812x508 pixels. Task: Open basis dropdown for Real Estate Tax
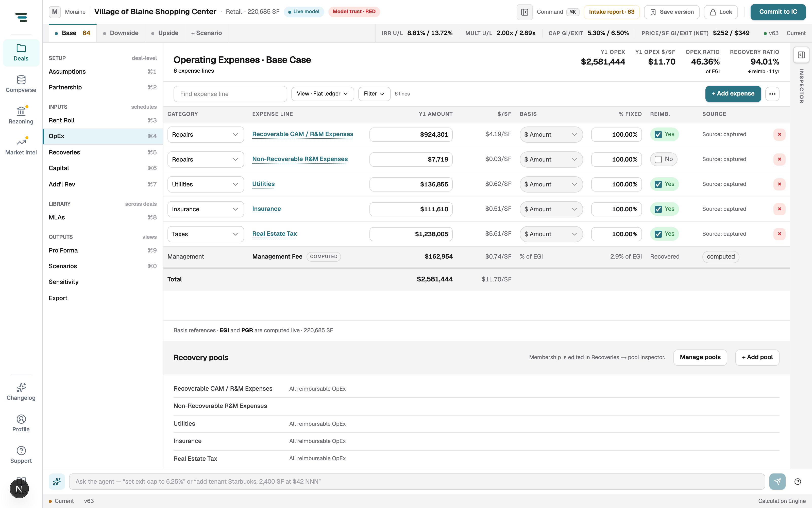point(551,234)
